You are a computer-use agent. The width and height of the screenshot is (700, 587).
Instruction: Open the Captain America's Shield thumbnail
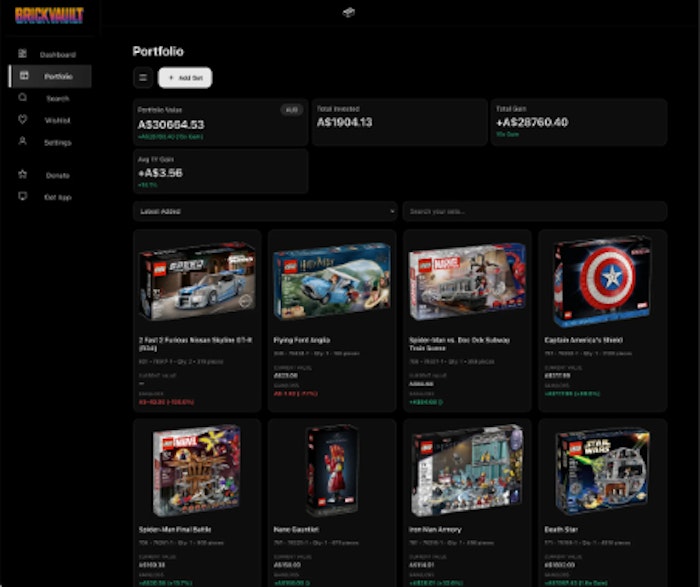602,281
